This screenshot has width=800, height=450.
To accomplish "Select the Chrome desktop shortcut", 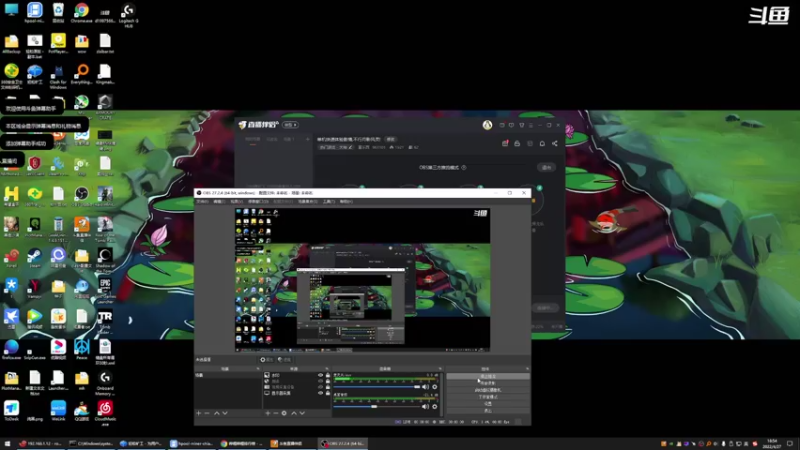I will click(82, 13).
